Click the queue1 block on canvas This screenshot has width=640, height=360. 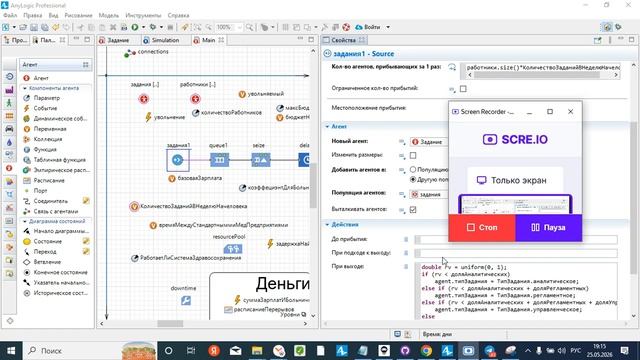click(220, 160)
